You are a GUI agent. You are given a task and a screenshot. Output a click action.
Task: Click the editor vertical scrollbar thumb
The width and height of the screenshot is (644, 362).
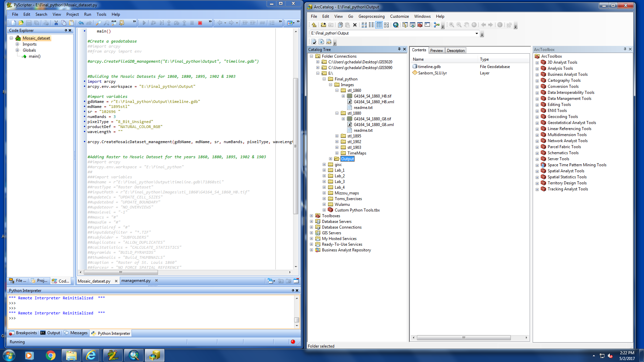pos(296,146)
